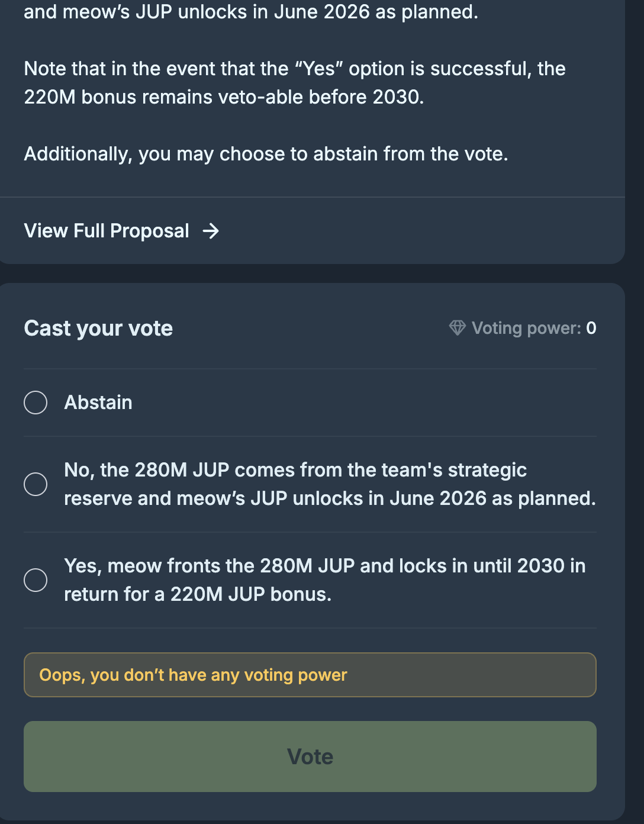Screen dimensions: 644x824
Task: Click the 'Yes' option description text
Action: (324, 566)
